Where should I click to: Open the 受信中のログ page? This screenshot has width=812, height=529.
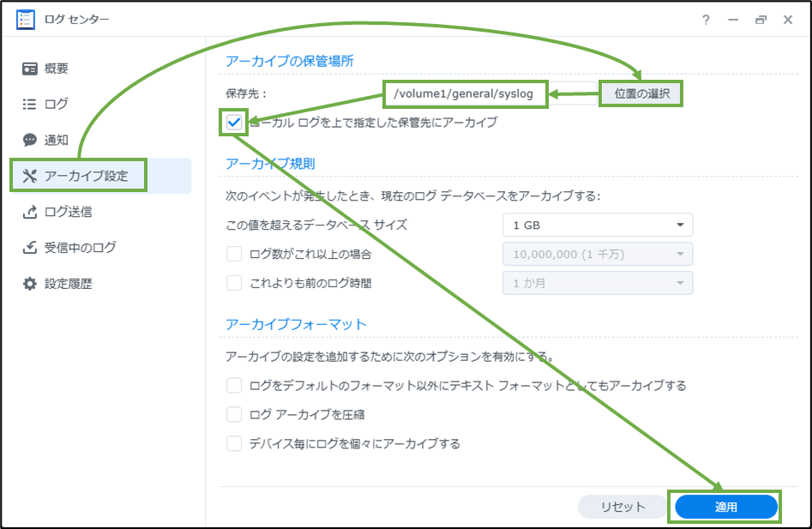100,248
